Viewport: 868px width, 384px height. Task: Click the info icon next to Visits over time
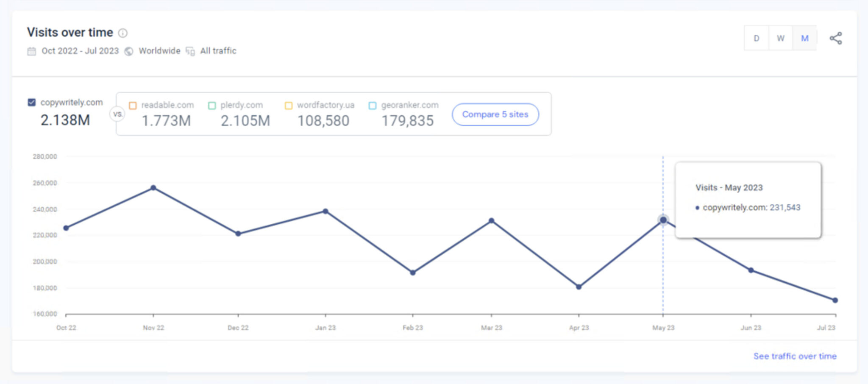tap(123, 33)
